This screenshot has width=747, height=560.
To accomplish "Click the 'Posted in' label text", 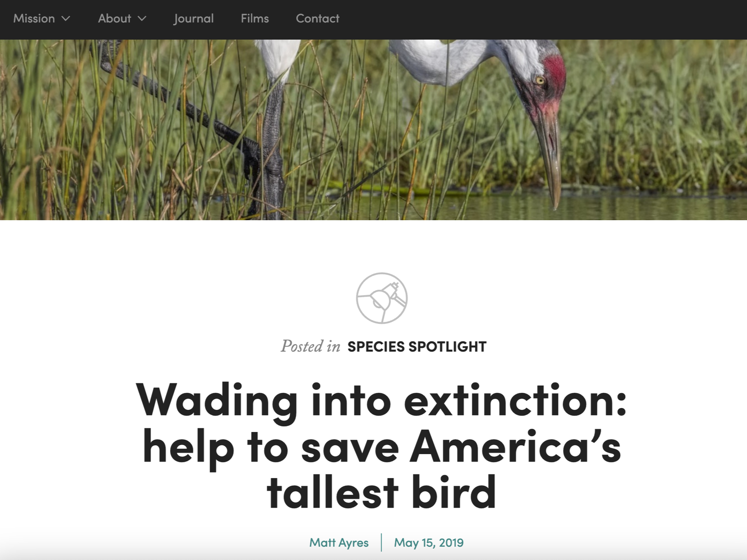I will (x=311, y=346).
